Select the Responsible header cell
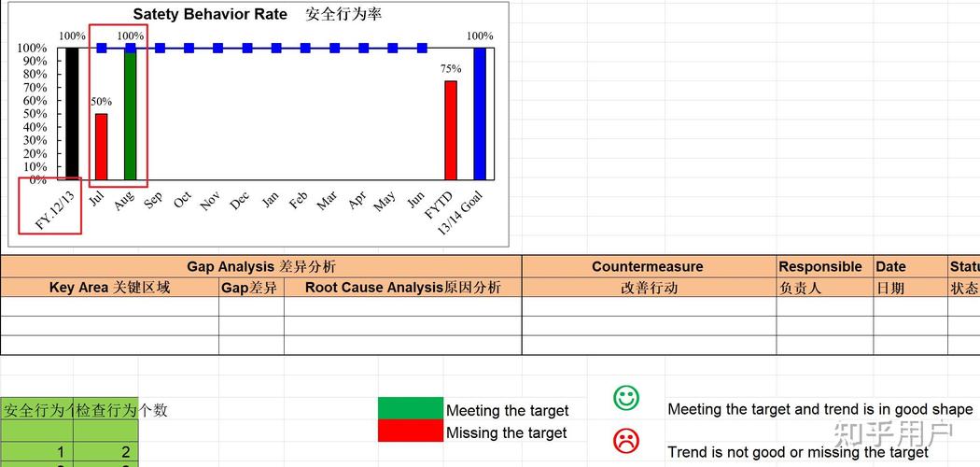Viewport: 980px width, 467px height. click(825, 266)
